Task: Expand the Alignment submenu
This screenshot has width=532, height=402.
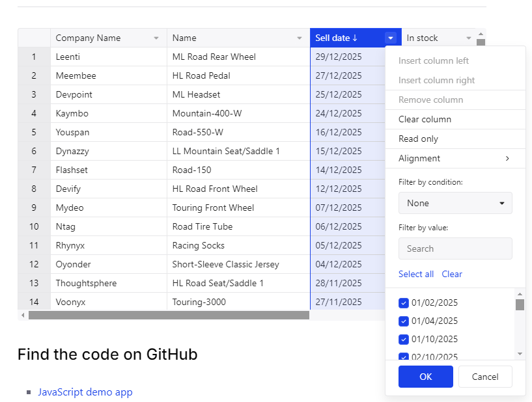Action: 455,158
